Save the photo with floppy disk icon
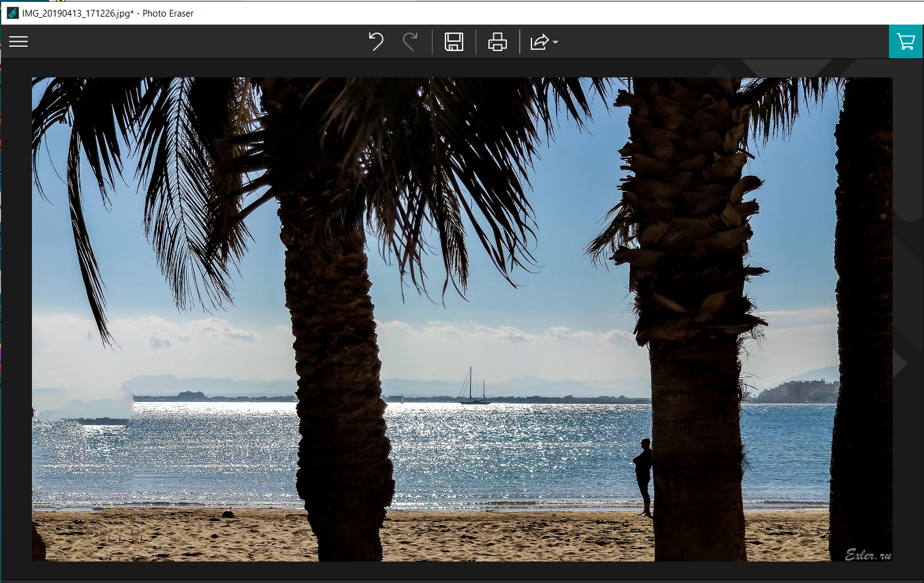Screen dimensions: 924x583 (454, 42)
